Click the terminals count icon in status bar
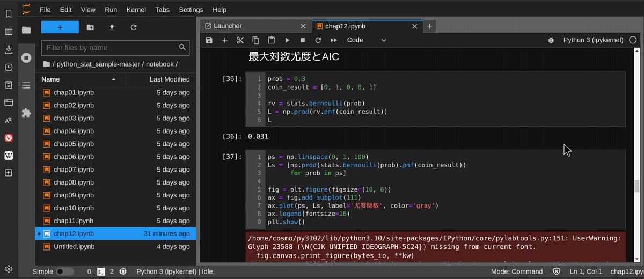The width and height of the screenshot is (644, 279). coord(101,271)
